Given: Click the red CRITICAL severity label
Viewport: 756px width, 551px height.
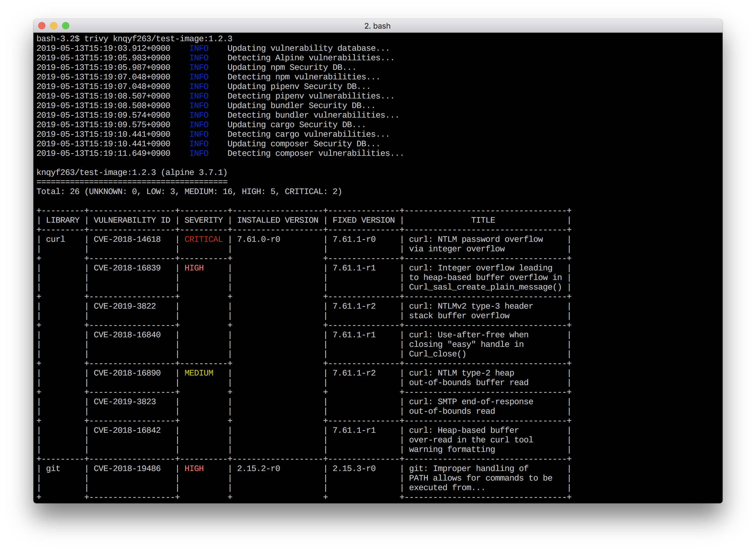Looking at the screenshot, I should coord(203,239).
